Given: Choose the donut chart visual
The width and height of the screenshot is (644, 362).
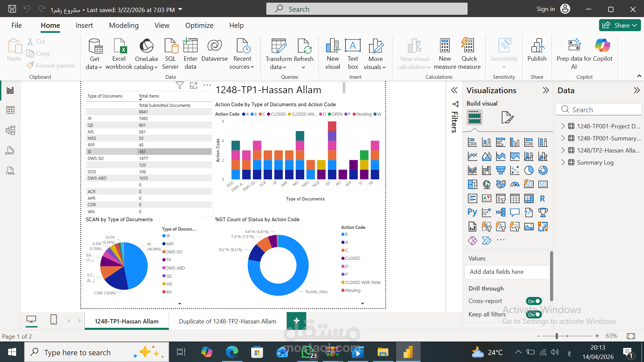Looking at the screenshot, I should click(x=543, y=170).
